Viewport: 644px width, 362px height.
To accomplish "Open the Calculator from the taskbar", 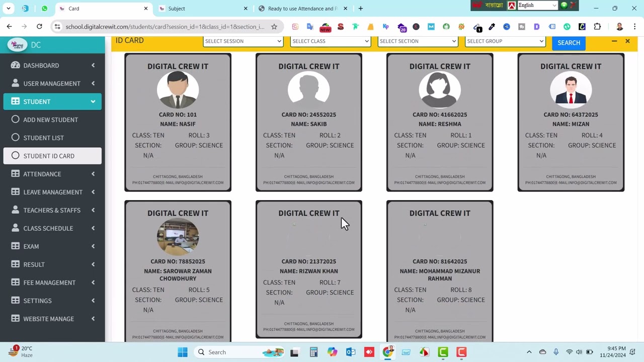I will 313,352.
